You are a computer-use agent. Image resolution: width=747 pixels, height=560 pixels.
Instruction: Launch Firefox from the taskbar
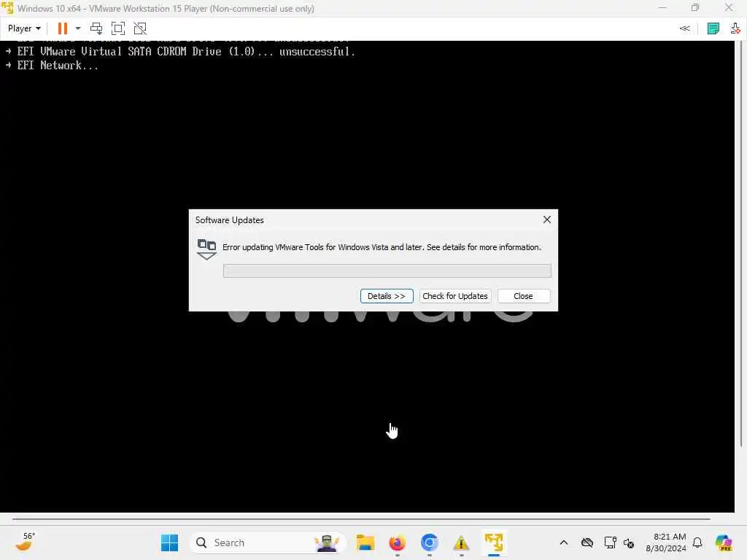pyautogui.click(x=398, y=542)
